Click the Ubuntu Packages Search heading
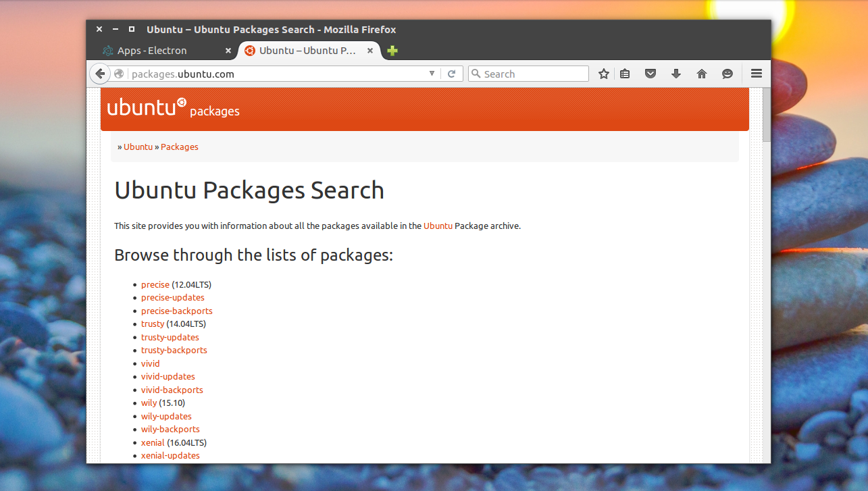Screen dimensions: 868x491 (249, 190)
